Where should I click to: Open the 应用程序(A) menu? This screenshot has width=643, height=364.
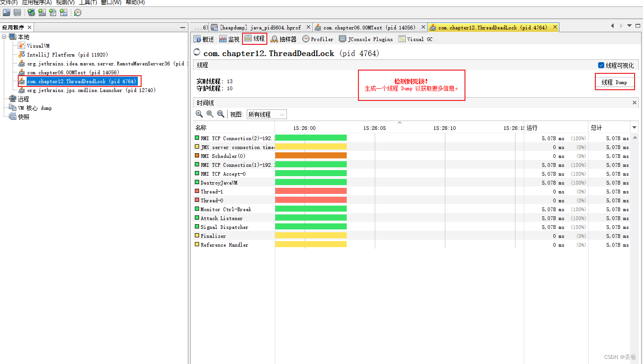point(36,2)
